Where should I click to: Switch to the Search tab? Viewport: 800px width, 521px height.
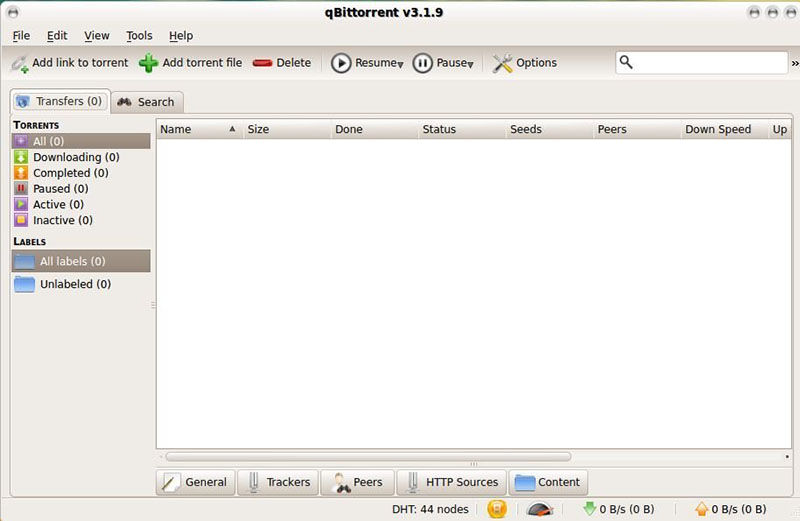click(x=147, y=102)
